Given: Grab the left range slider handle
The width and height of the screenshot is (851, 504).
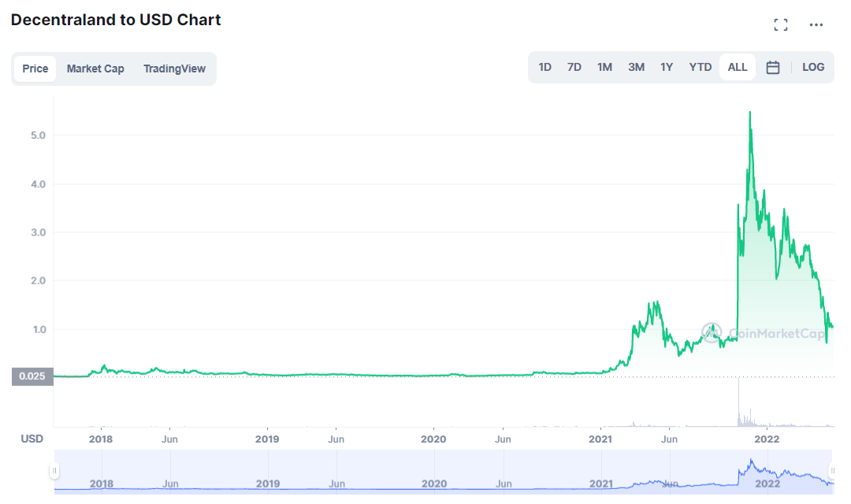Looking at the screenshot, I should [54, 470].
